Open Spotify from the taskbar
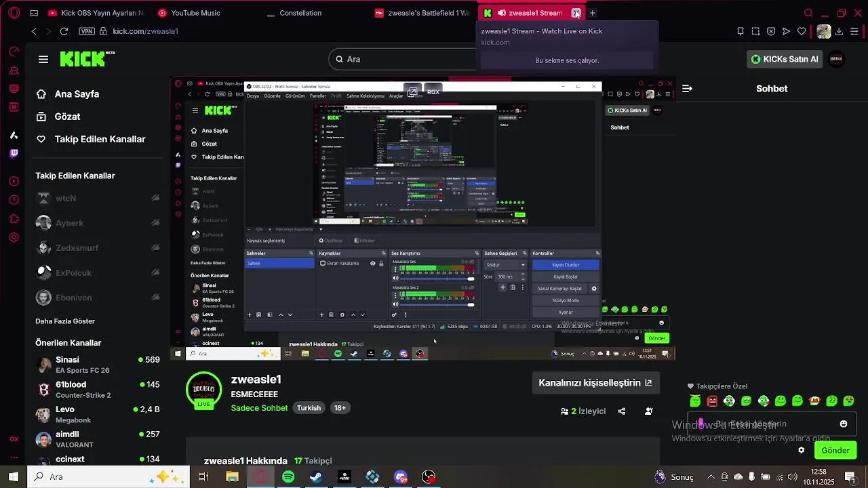 tap(288, 477)
